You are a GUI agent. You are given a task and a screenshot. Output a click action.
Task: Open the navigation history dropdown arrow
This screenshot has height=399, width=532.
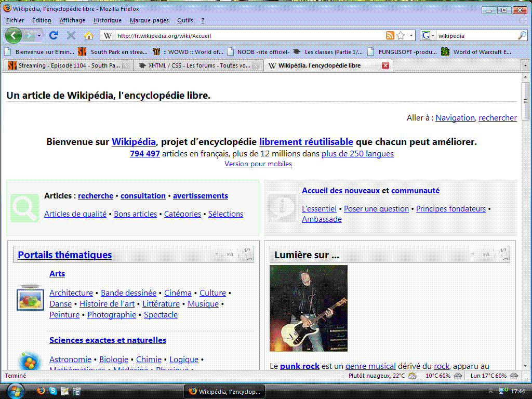click(x=39, y=35)
